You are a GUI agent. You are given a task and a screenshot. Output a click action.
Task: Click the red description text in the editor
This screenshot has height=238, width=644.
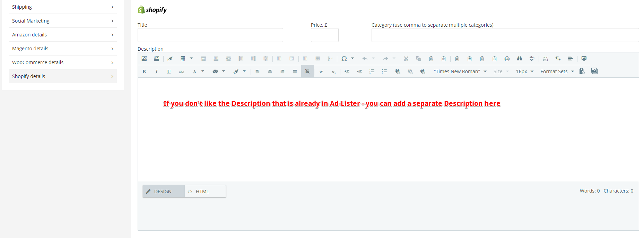(x=332, y=103)
